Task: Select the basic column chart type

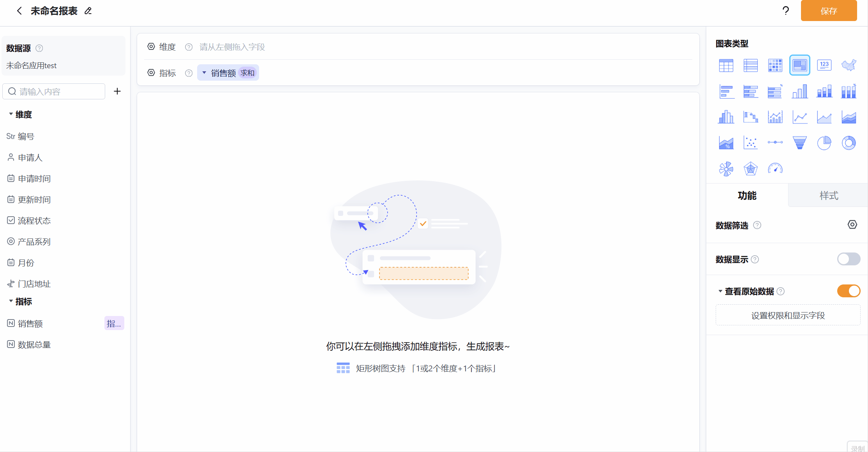Action: coord(799,92)
